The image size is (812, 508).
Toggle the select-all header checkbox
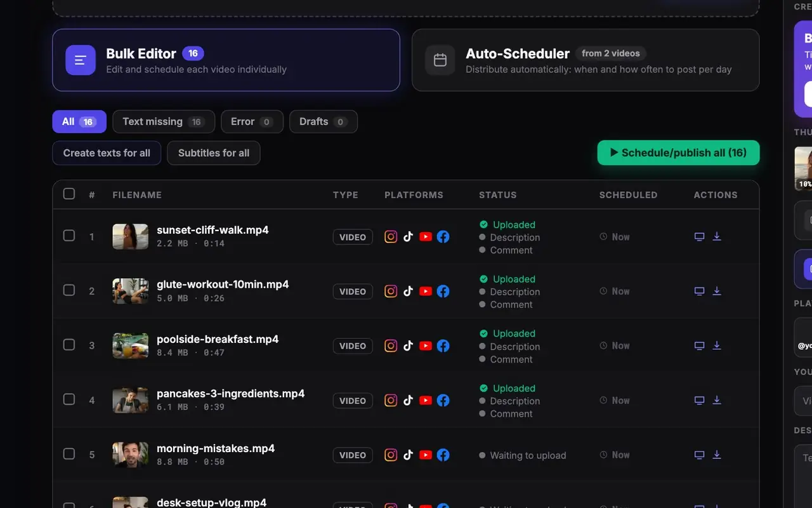click(x=69, y=194)
